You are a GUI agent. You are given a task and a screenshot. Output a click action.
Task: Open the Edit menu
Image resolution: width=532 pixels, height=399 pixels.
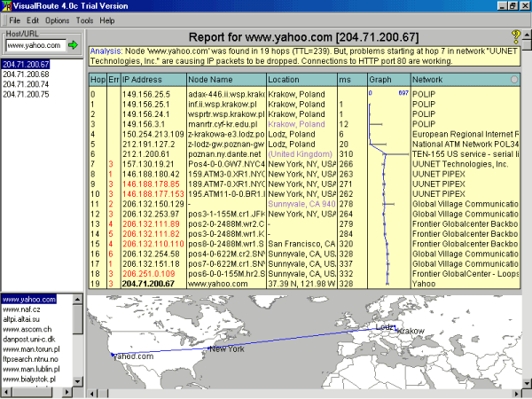pyautogui.click(x=33, y=20)
